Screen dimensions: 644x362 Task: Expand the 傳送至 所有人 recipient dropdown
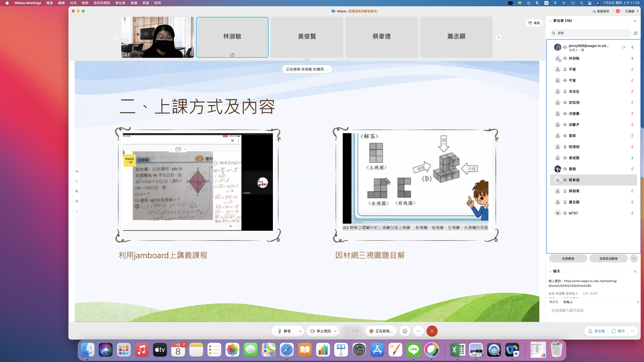[x=638, y=302]
